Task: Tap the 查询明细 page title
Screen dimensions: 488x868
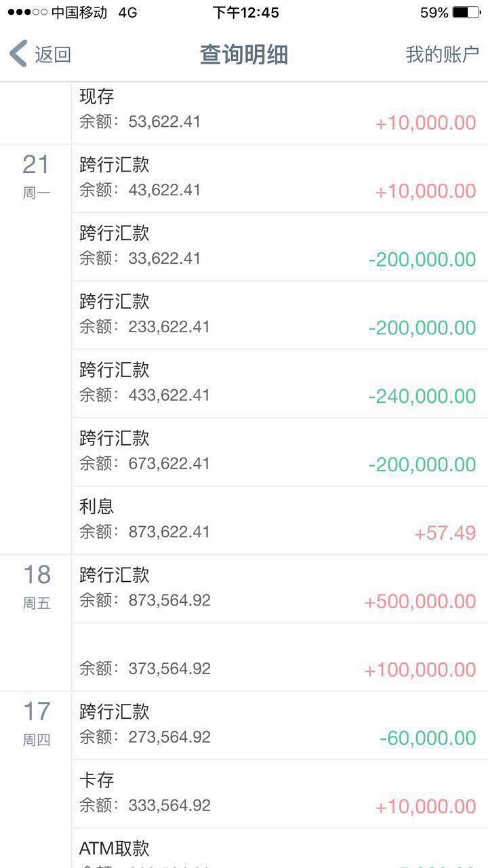Action: 244,54
